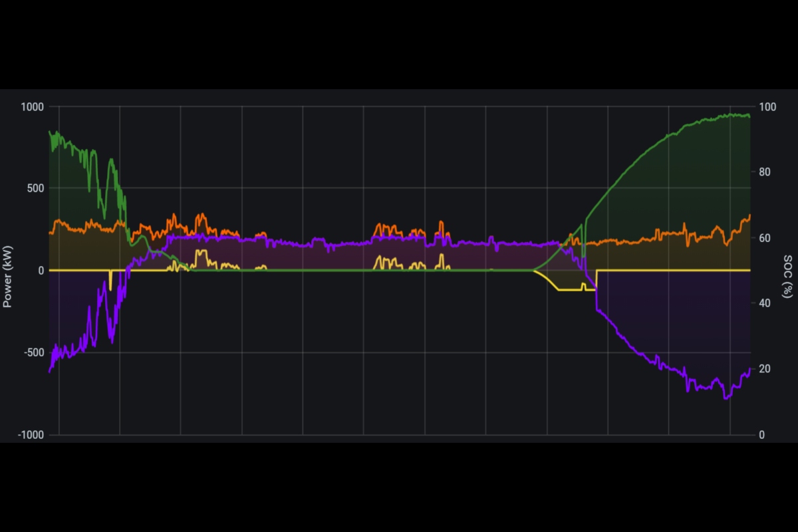798x532 pixels.
Task: Click the 20 tick label on SOC axis
Action: [x=764, y=369]
